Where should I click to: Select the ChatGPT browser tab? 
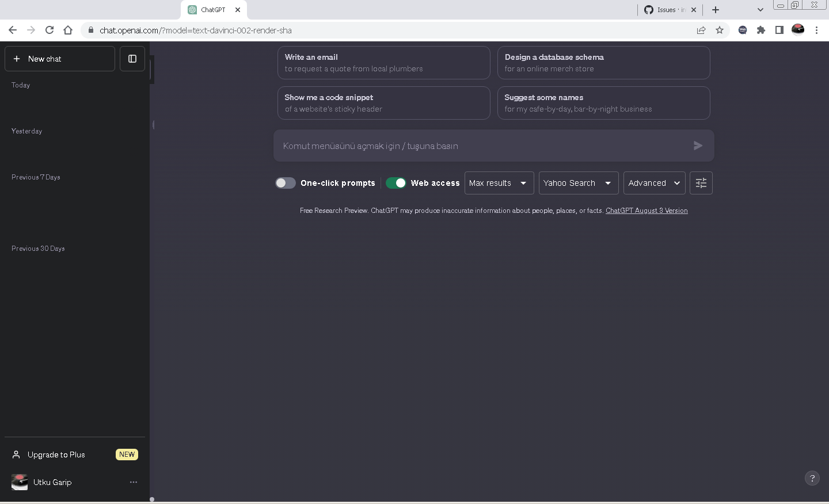pyautogui.click(x=213, y=9)
